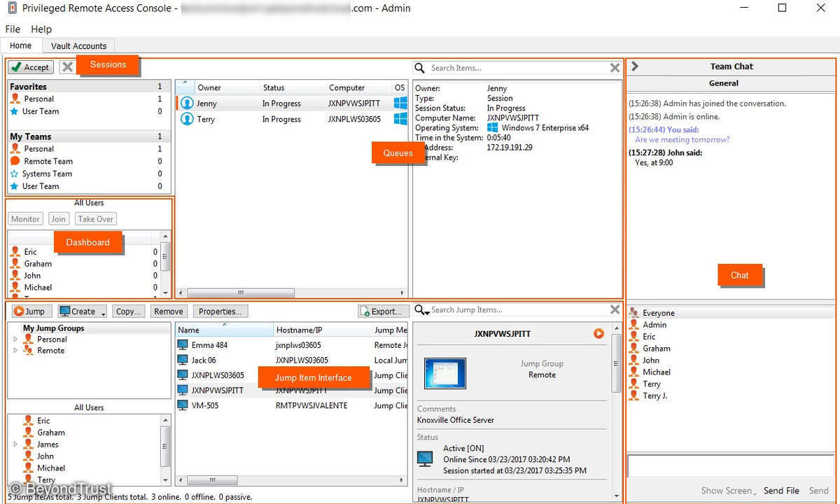Click the Export... button
This screenshot has height=504, width=840.
coord(384,311)
